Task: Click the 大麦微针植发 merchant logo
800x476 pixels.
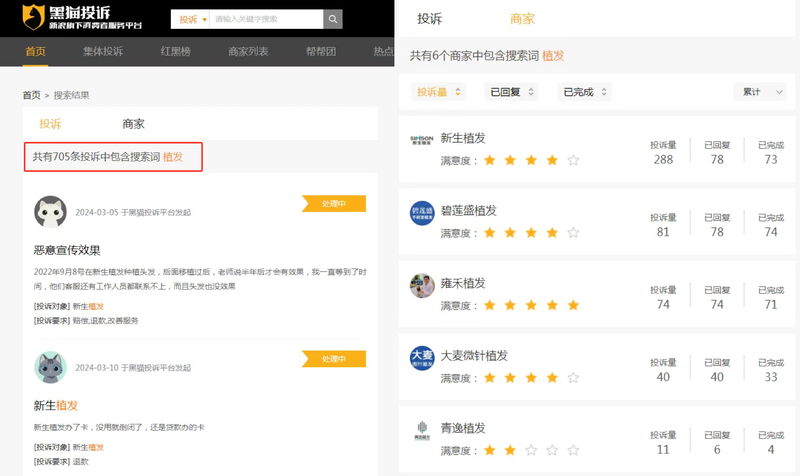Action: [422, 358]
